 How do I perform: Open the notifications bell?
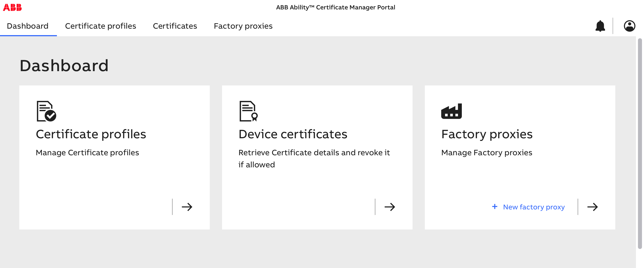[x=600, y=26]
